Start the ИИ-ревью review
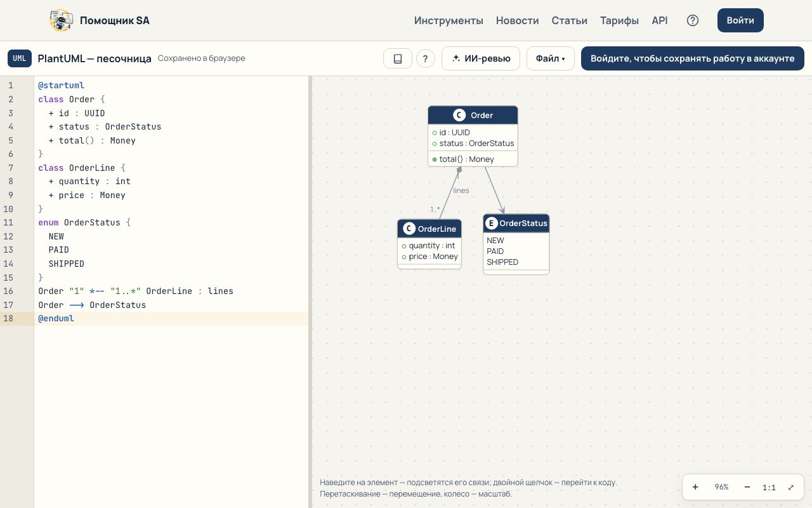 (x=481, y=58)
